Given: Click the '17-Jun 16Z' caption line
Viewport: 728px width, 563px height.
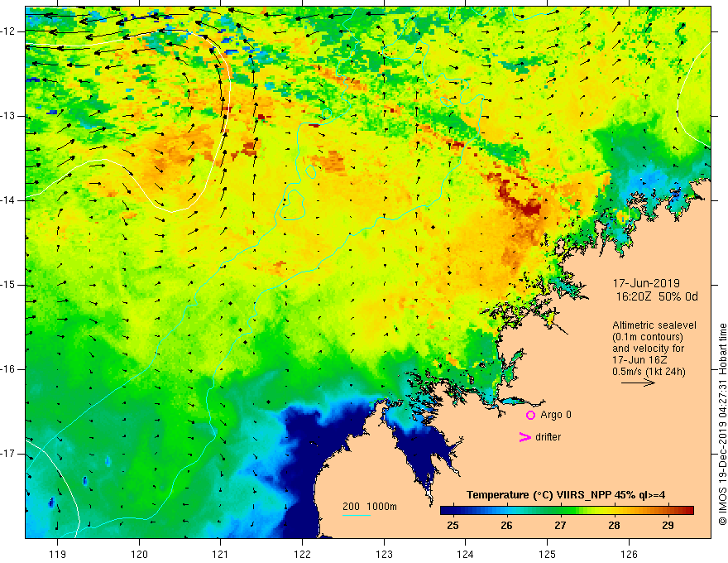Looking at the screenshot, I should 642,360.
